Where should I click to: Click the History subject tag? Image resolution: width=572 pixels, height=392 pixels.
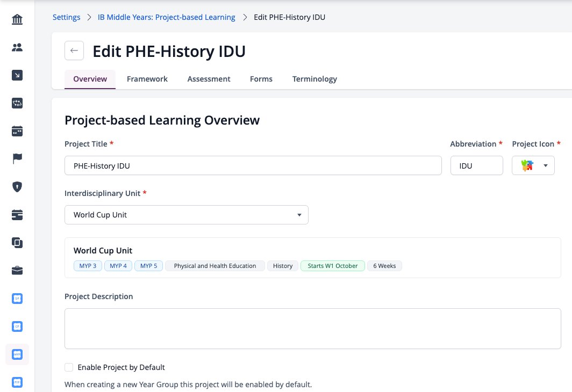click(x=283, y=266)
